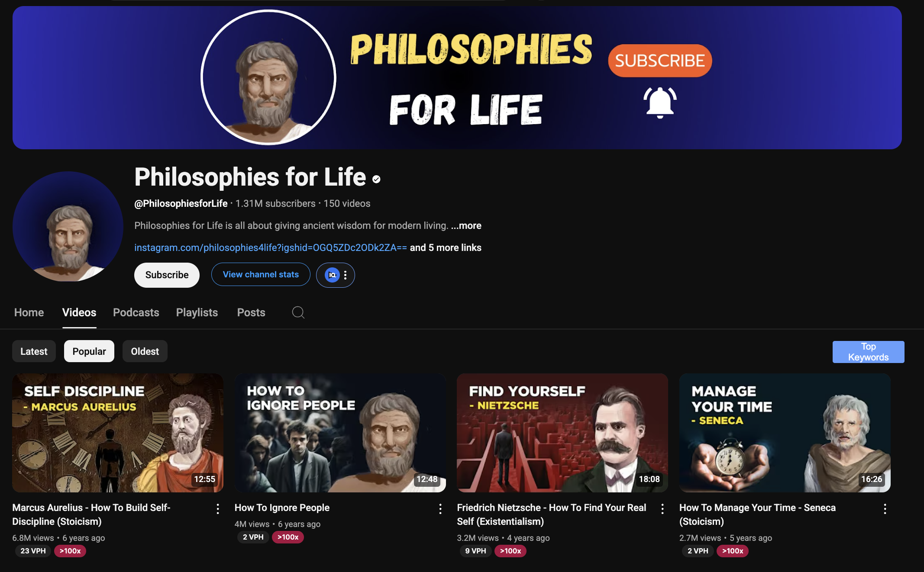Open the Instagram profile link

click(271, 247)
